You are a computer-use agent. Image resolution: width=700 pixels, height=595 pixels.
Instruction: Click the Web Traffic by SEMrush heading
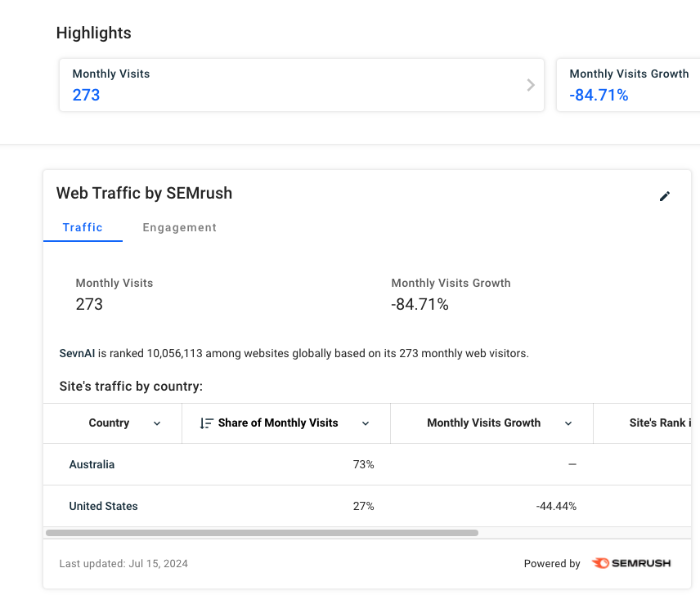point(144,194)
